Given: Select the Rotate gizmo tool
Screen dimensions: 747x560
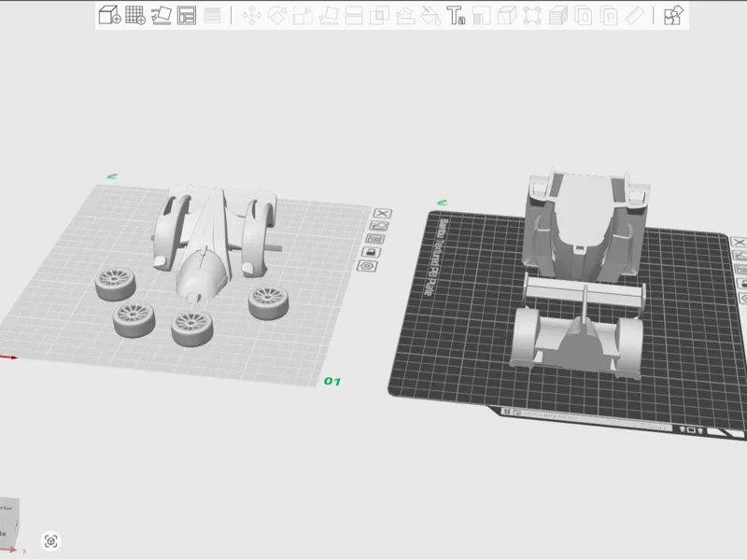Looking at the screenshot, I should [277, 16].
